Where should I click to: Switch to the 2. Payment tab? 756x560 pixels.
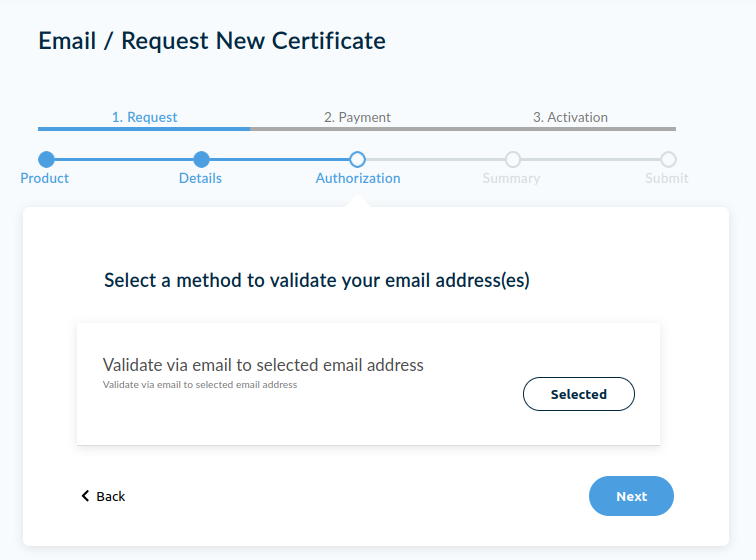[357, 117]
